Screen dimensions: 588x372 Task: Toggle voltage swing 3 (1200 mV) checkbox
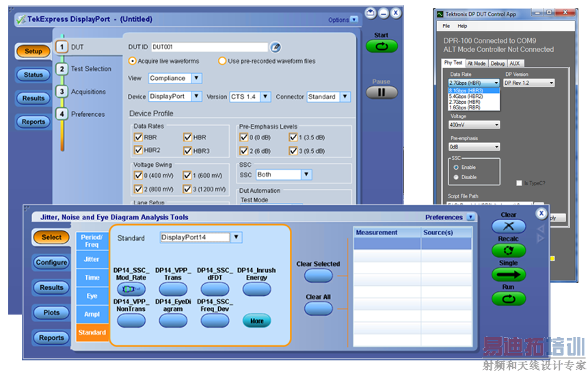click(187, 189)
